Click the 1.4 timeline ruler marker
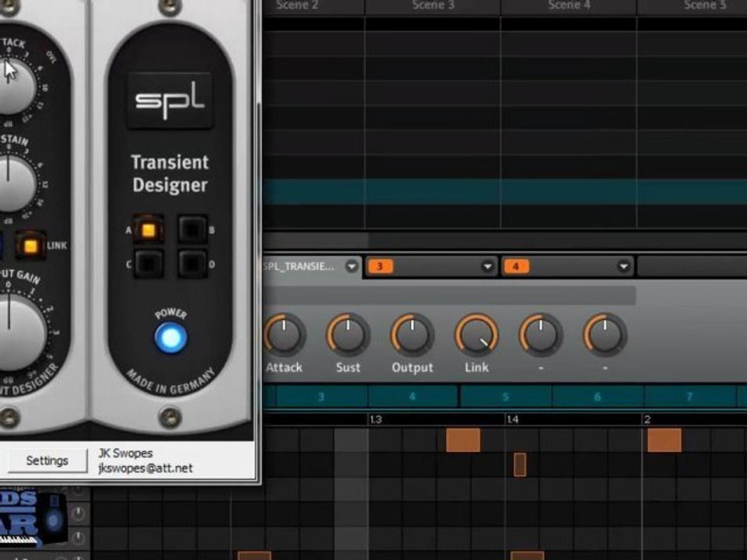 (x=512, y=419)
